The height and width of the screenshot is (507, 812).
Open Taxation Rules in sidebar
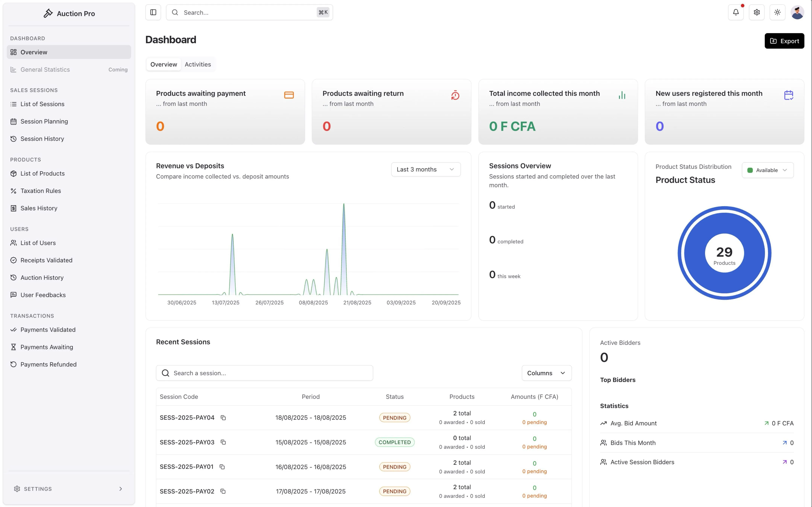pyautogui.click(x=41, y=191)
